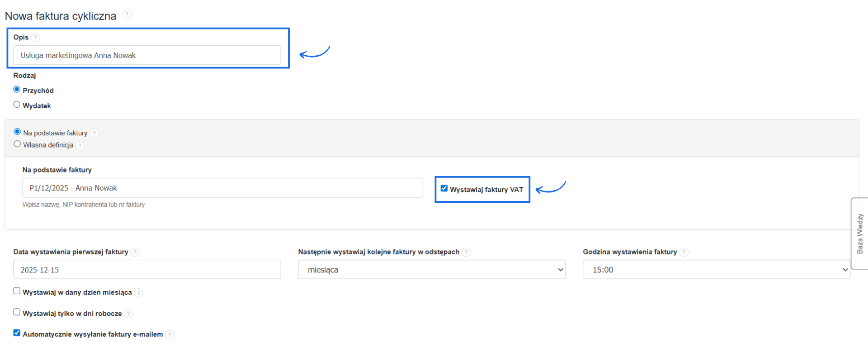Open help for Wystawiaj tylko w dni robocze
This screenshot has height=349, width=868.
tap(128, 314)
